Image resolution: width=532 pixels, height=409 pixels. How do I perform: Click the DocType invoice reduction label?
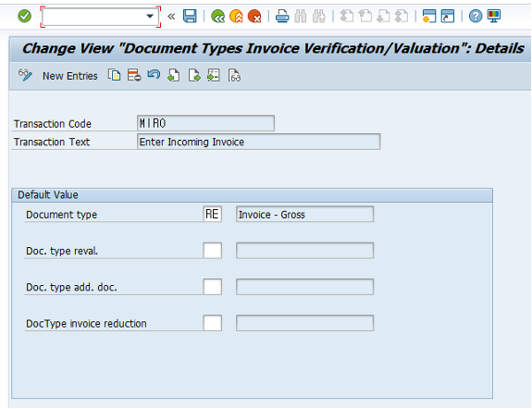[86, 324]
